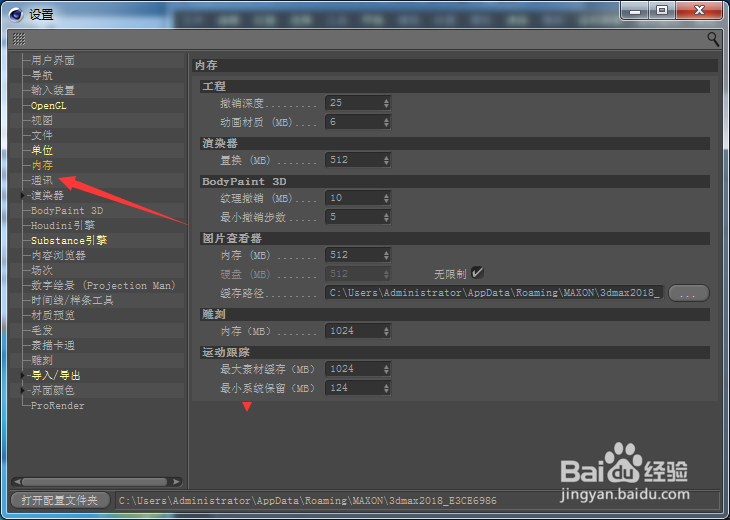The image size is (730, 520).
Task: Select Substance引擎 category
Action: point(69,240)
